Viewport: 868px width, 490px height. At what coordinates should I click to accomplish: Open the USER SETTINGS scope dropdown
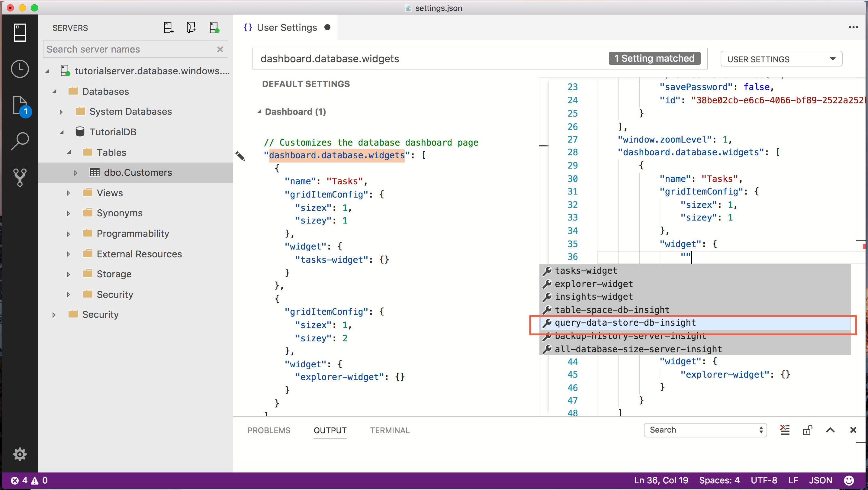click(x=781, y=59)
